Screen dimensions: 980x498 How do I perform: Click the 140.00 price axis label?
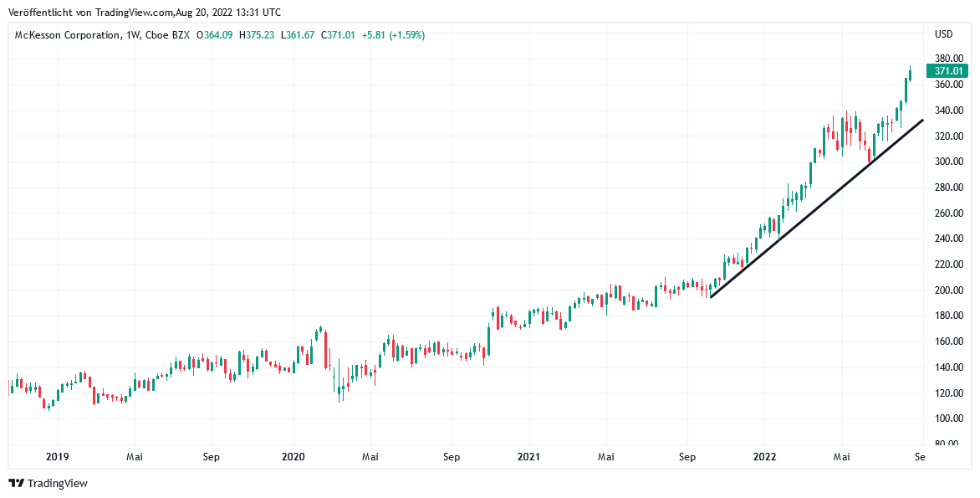pos(948,367)
